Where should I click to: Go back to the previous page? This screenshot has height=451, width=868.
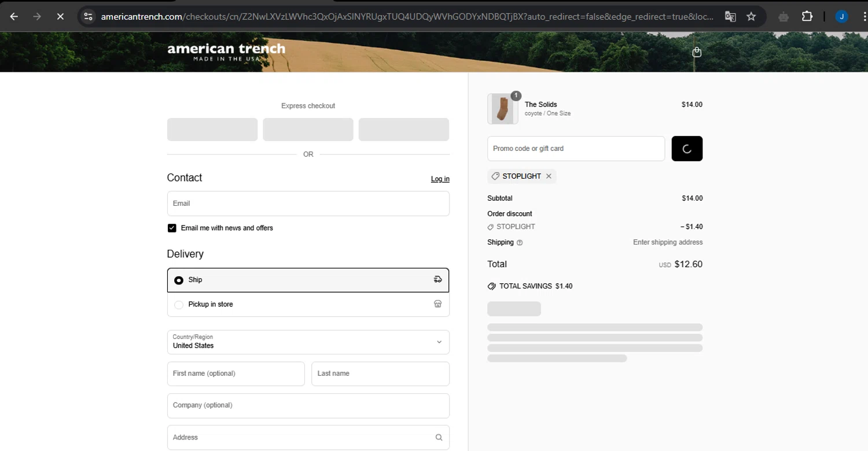pyautogui.click(x=14, y=16)
